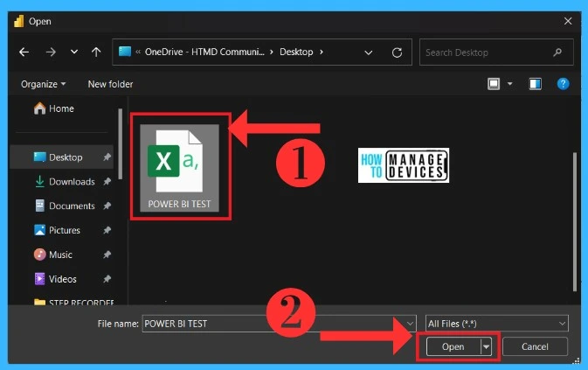Viewport: 588px width, 370px height.
Task: Click the search magnifier icon
Action: click(557, 52)
